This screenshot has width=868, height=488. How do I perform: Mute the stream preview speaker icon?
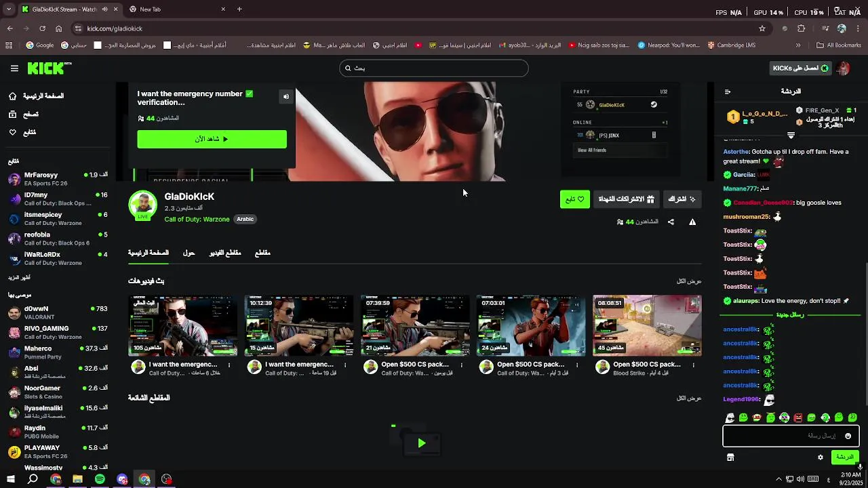coord(286,97)
